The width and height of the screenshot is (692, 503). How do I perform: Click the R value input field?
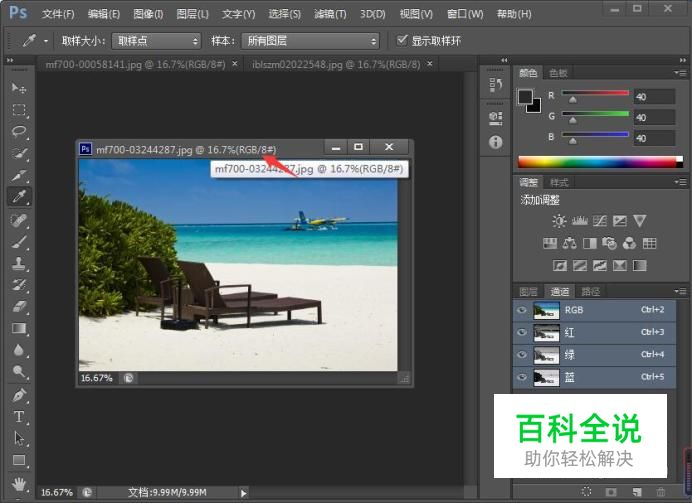[x=654, y=97]
